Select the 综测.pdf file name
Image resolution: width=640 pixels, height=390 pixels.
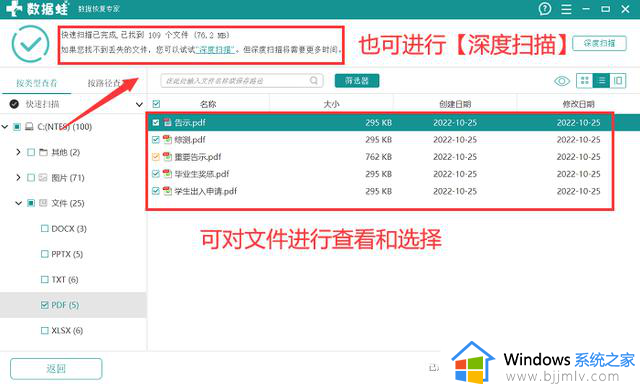(x=190, y=140)
